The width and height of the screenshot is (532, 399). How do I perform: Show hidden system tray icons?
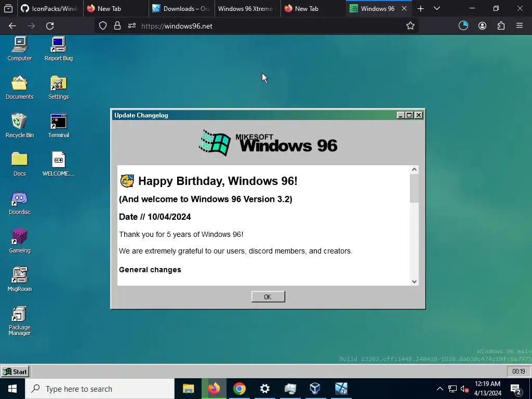point(440,389)
